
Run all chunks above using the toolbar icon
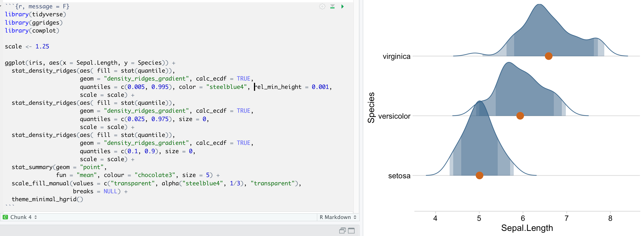[332, 6]
